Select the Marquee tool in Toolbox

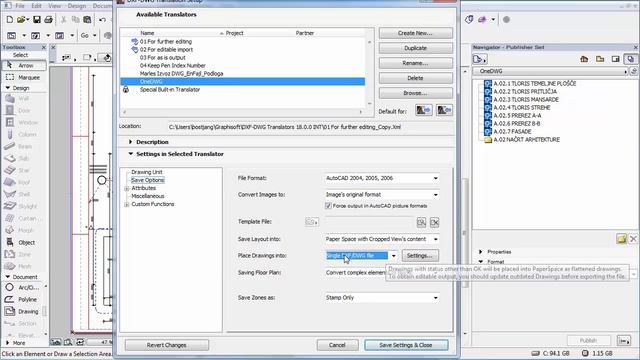pos(24,77)
